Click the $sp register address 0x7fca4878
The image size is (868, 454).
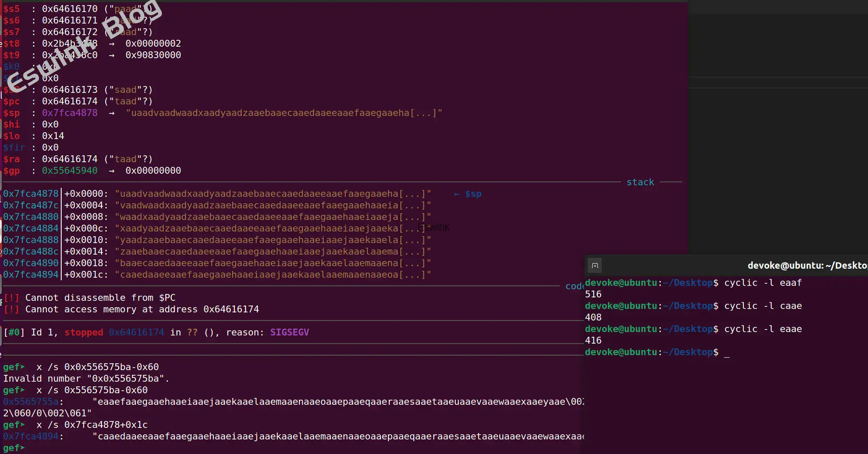[69, 113]
